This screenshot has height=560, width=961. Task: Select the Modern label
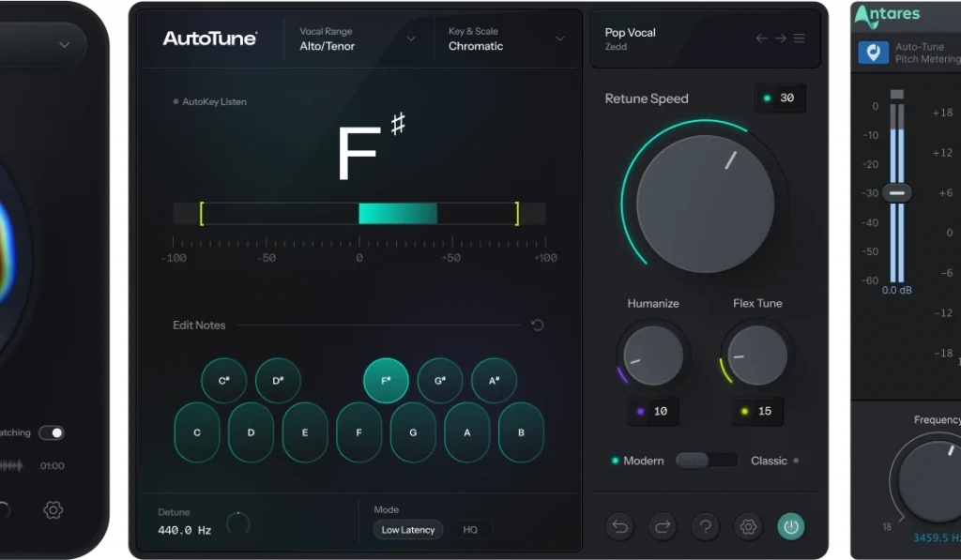coord(644,461)
